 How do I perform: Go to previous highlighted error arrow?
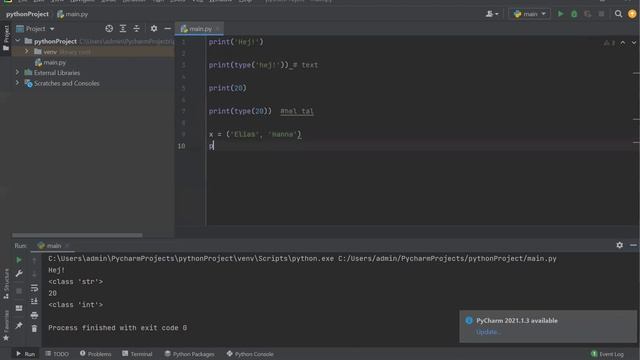pos(622,42)
